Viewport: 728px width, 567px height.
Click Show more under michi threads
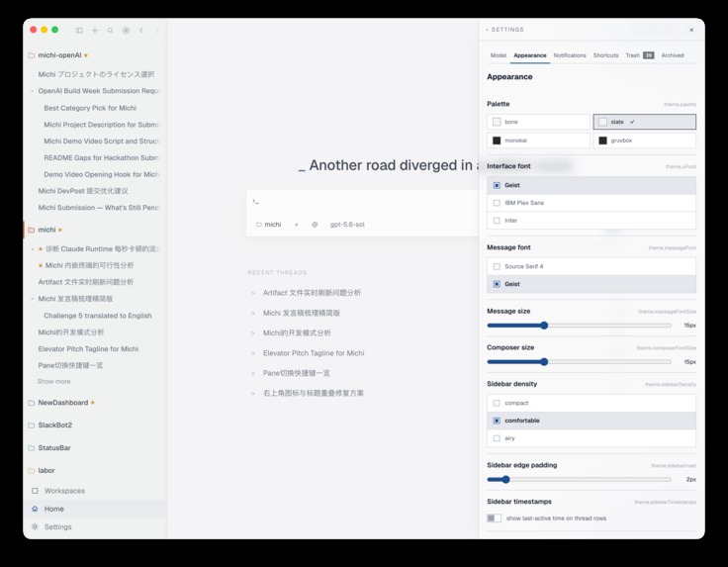click(x=53, y=381)
